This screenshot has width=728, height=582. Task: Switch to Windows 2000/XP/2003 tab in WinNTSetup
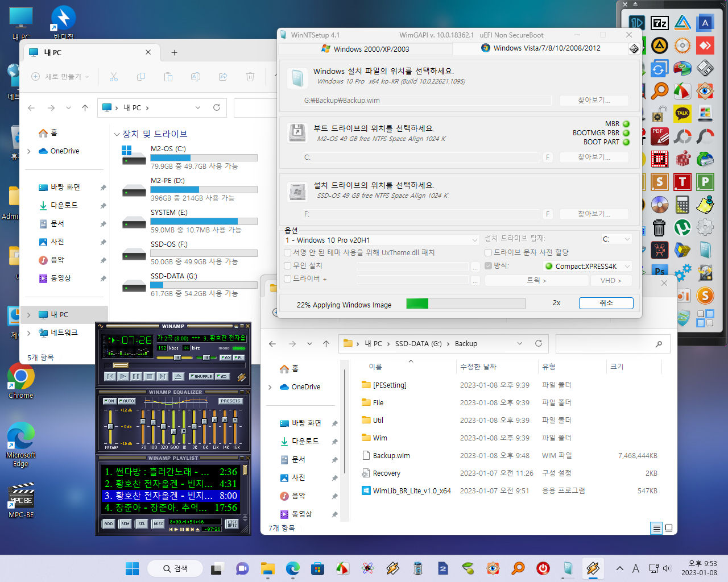(365, 49)
